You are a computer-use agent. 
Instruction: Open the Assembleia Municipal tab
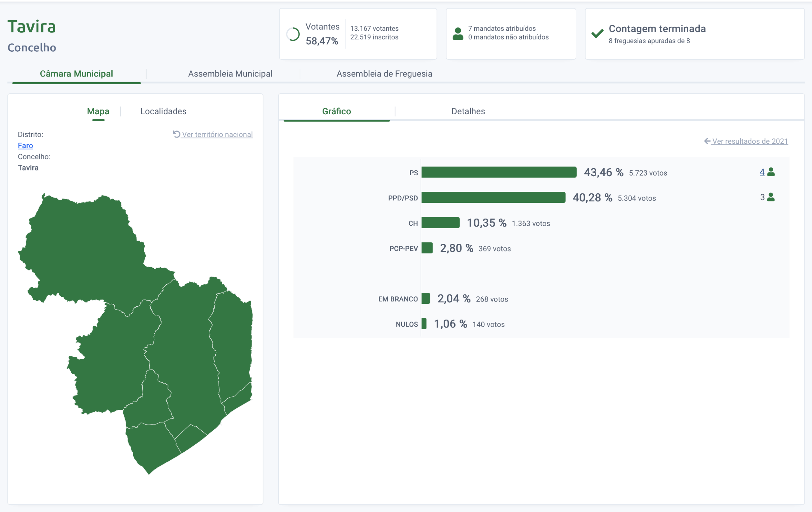point(230,74)
